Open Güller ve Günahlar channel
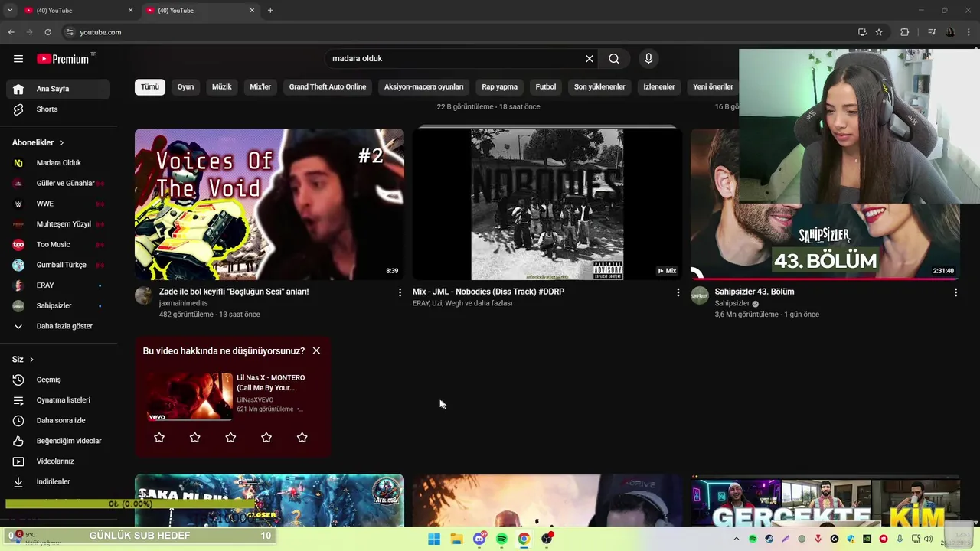The height and width of the screenshot is (551, 980). (x=58, y=184)
